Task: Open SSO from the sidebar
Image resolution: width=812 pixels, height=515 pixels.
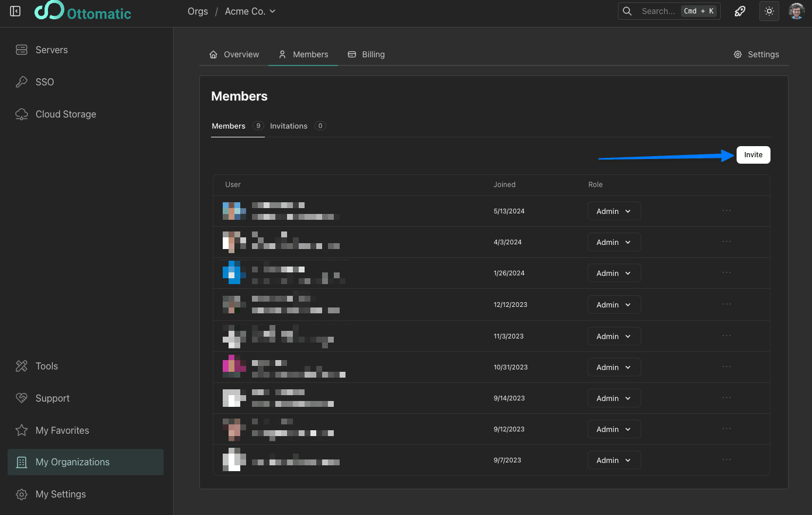Action: [x=44, y=82]
